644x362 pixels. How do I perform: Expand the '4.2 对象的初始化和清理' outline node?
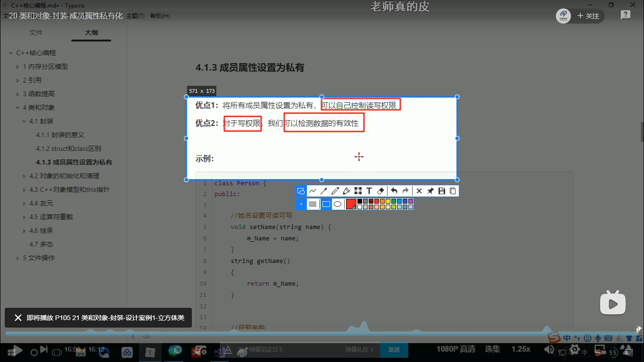[x=25, y=176]
